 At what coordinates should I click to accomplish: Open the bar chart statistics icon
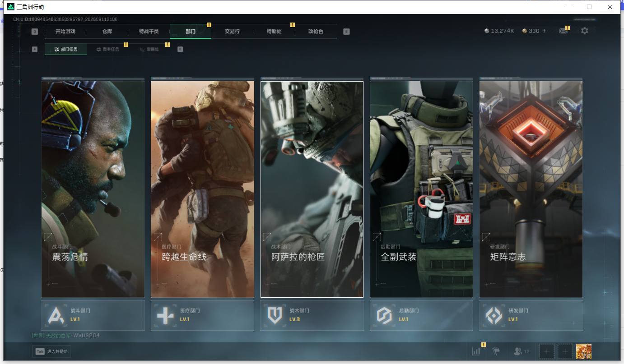[476, 351]
